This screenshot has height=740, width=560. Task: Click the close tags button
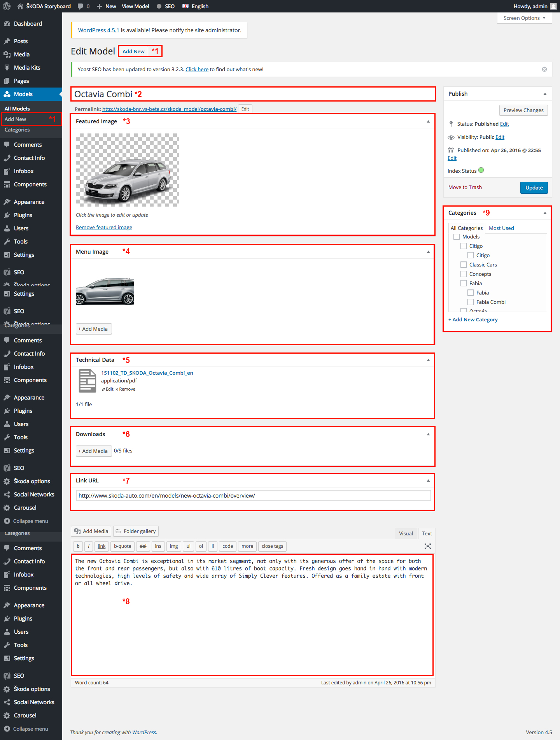click(272, 546)
